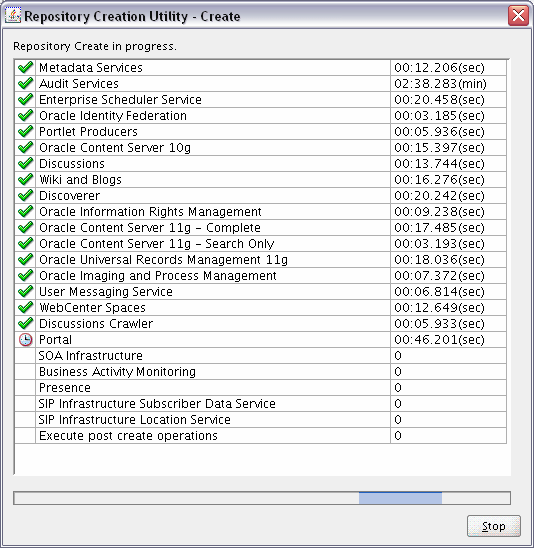Click the 00:46.201(sec) time for Portal
The height and width of the screenshot is (548, 534).
pos(439,340)
